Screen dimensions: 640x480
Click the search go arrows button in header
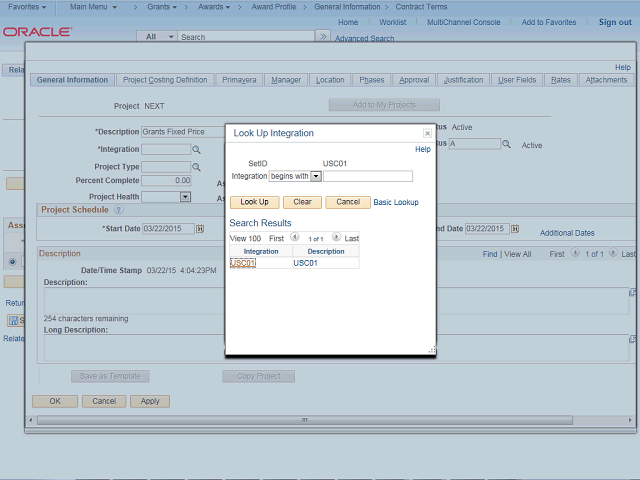tap(323, 36)
